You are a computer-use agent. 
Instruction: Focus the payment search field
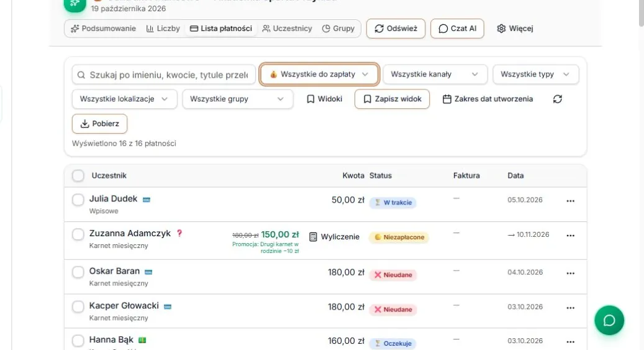pyautogui.click(x=164, y=75)
